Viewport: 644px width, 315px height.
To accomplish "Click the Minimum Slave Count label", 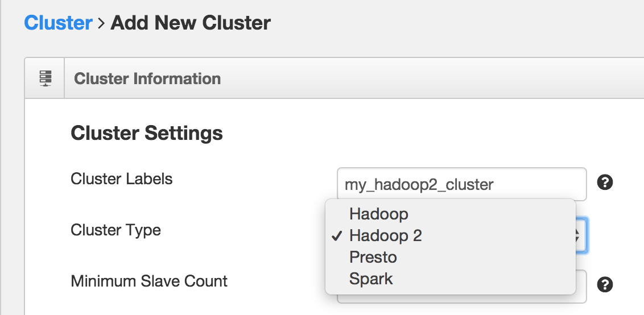I will coord(149,281).
